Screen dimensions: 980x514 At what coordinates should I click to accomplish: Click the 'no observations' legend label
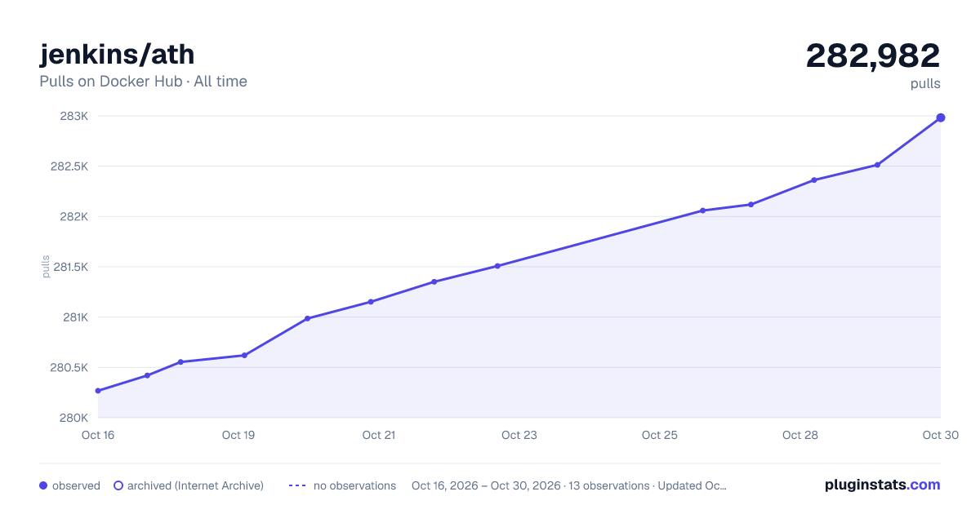click(354, 485)
